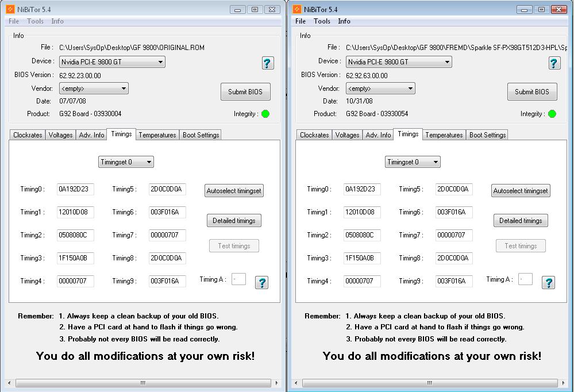
Task: Open the Tools menu in left window
Action: pyautogui.click(x=35, y=21)
